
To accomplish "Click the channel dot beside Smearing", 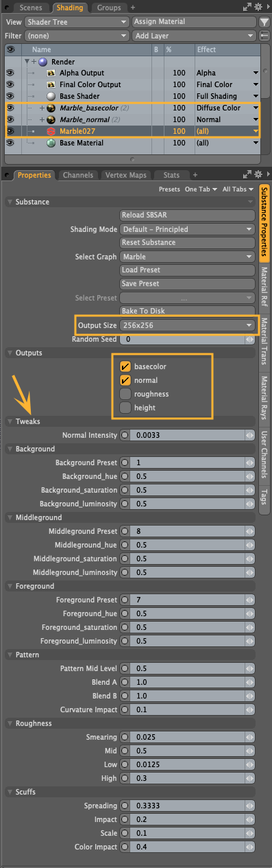I will [x=125, y=737].
